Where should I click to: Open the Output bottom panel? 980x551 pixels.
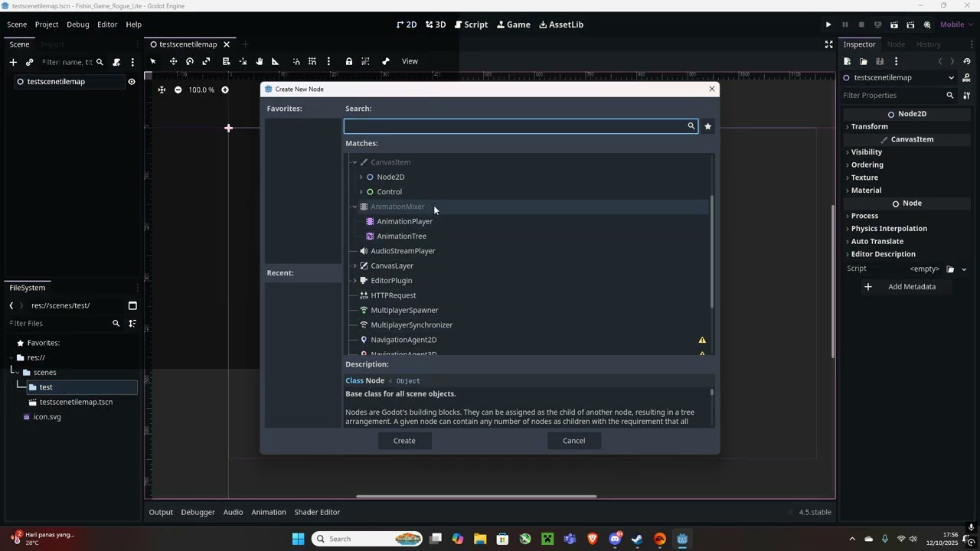[161, 512]
